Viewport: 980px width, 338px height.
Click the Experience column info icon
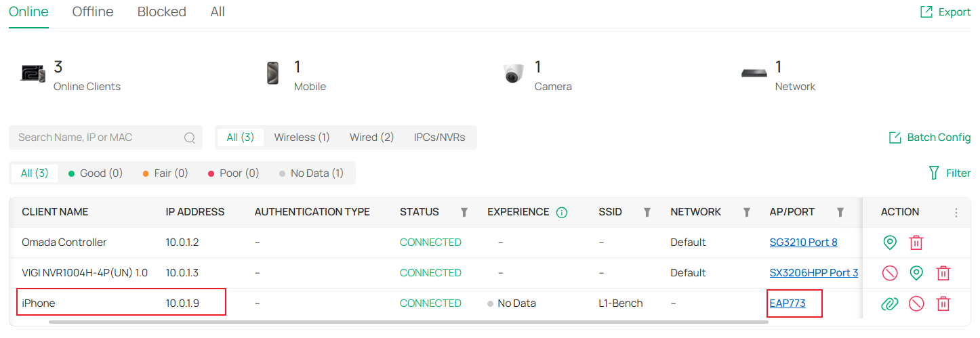point(561,213)
